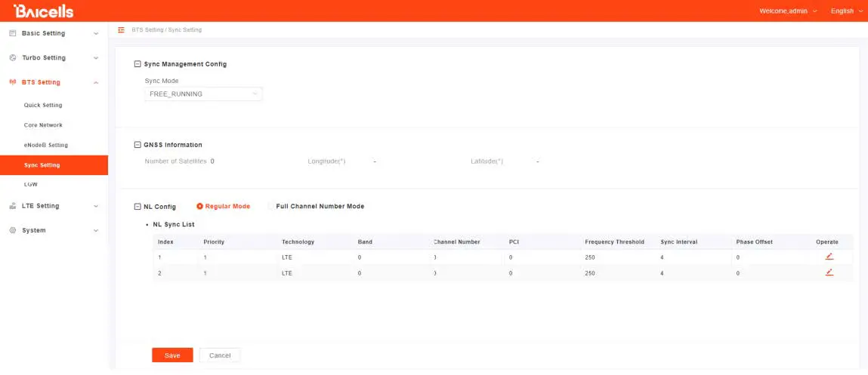The image size is (868, 375).
Task: Click Frequency Threshold 250 in row 1
Action: pos(590,258)
